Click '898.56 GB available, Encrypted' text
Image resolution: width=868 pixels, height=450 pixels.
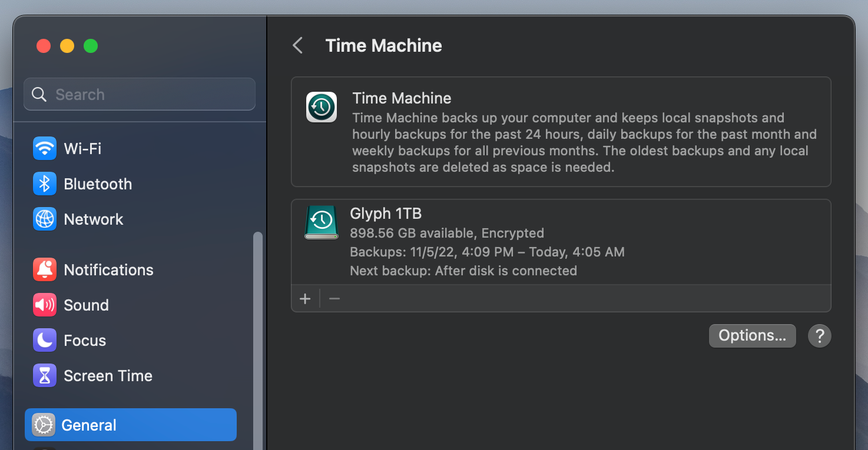pos(447,234)
